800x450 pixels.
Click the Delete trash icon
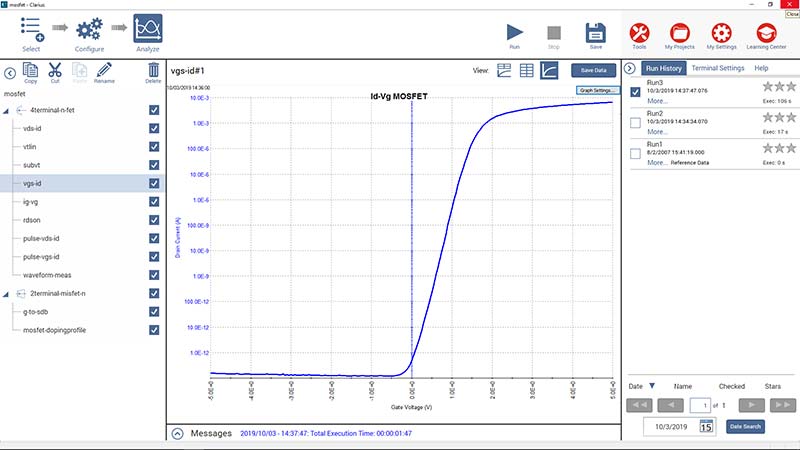coord(153,70)
